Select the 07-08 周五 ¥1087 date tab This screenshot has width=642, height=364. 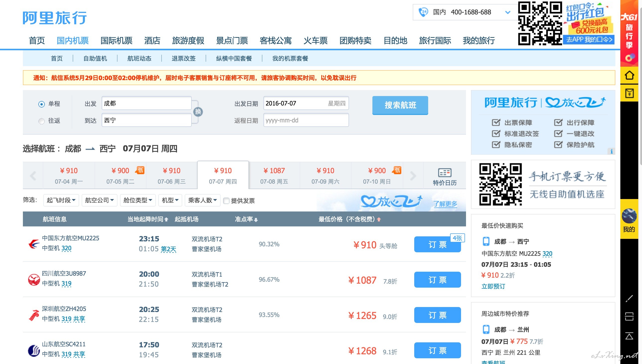[x=274, y=175]
